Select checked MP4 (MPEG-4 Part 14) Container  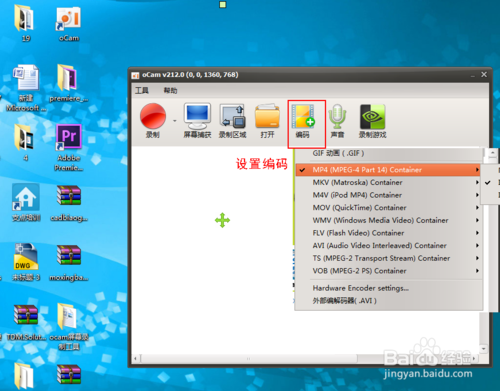[388, 170]
